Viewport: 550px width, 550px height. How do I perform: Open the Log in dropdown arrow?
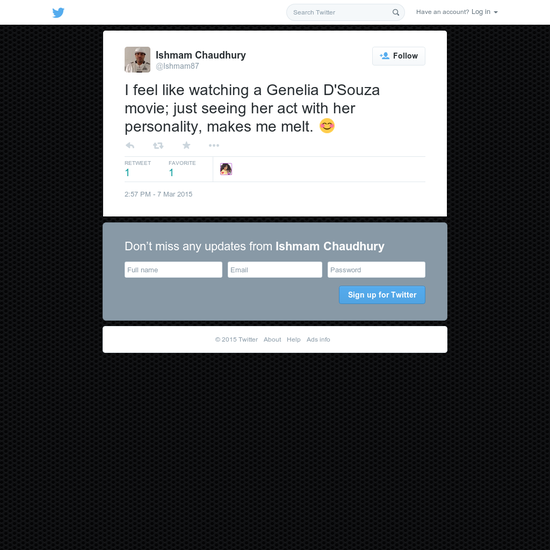[x=496, y=12]
